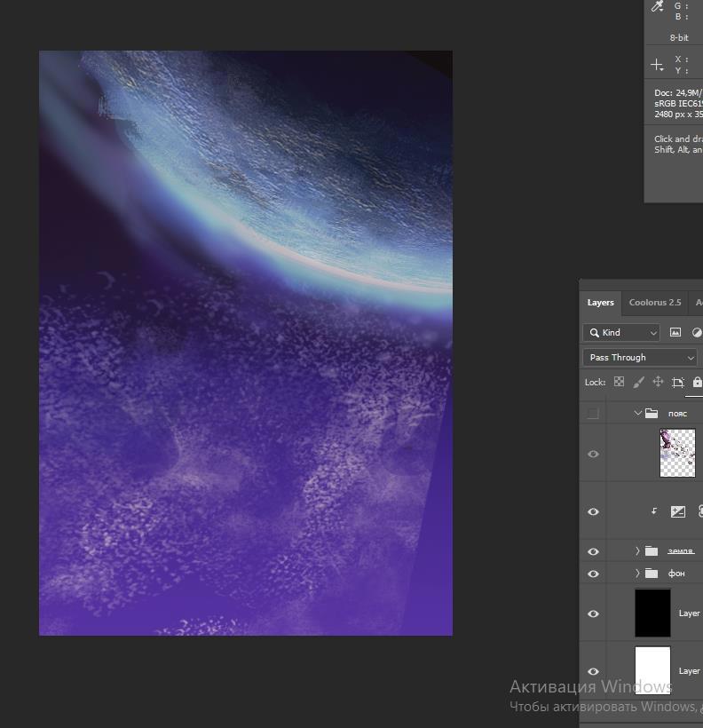Viewport: 703px width, 728px height.
Task: Click the eyedropper icon in Info panel
Action: pyautogui.click(x=657, y=7)
